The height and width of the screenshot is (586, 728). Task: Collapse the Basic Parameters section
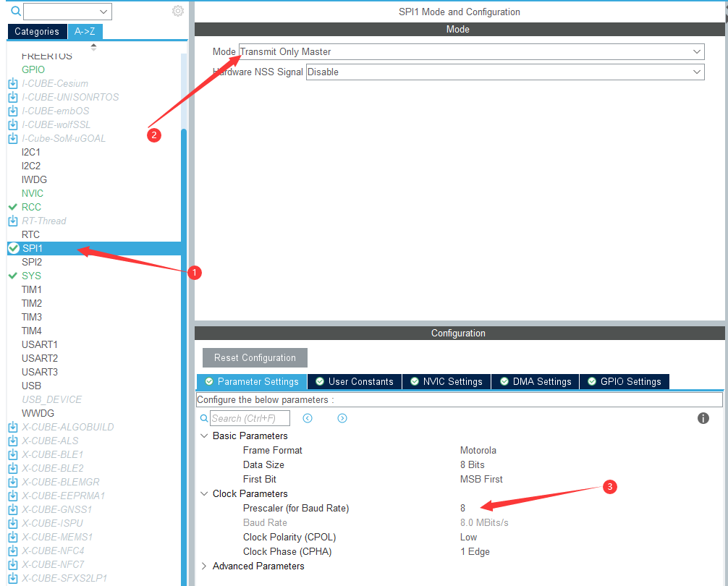coord(204,436)
